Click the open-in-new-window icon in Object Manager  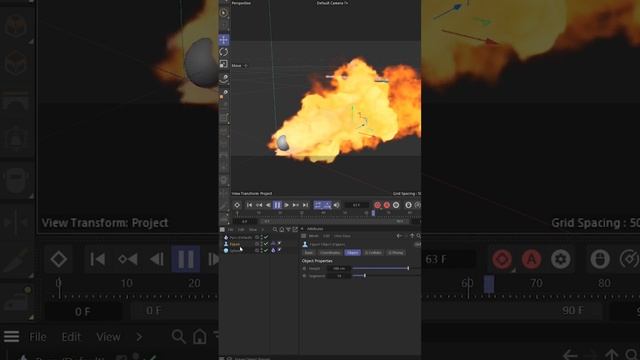(295, 229)
